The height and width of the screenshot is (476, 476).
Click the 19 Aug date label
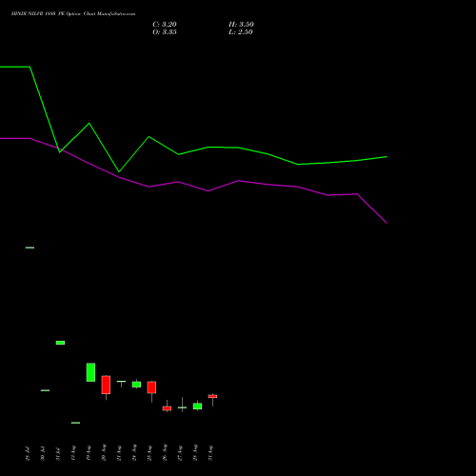coord(89,453)
